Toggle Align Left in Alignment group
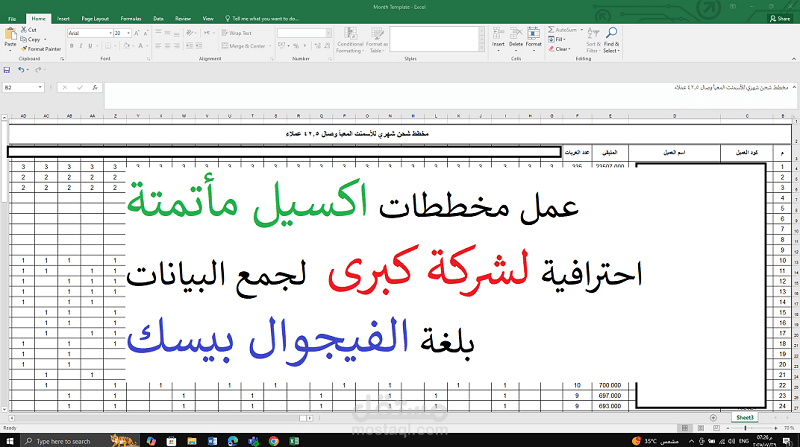800x447 pixels. tap(158, 46)
